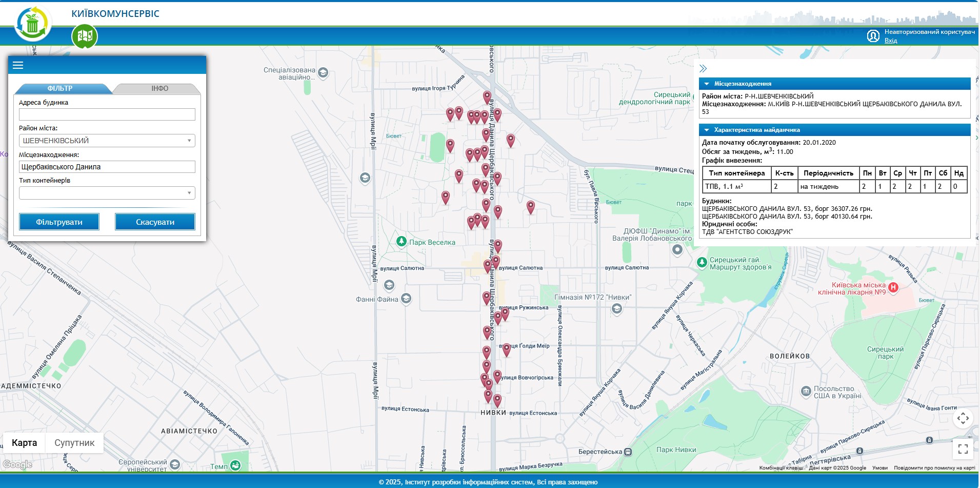This screenshot has width=980, height=488.
Task: Click the map camera pan control
Action: coord(963,418)
